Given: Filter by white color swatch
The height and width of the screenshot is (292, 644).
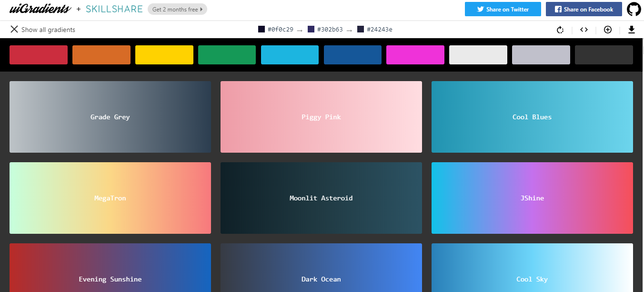Looking at the screenshot, I should tap(478, 55).
